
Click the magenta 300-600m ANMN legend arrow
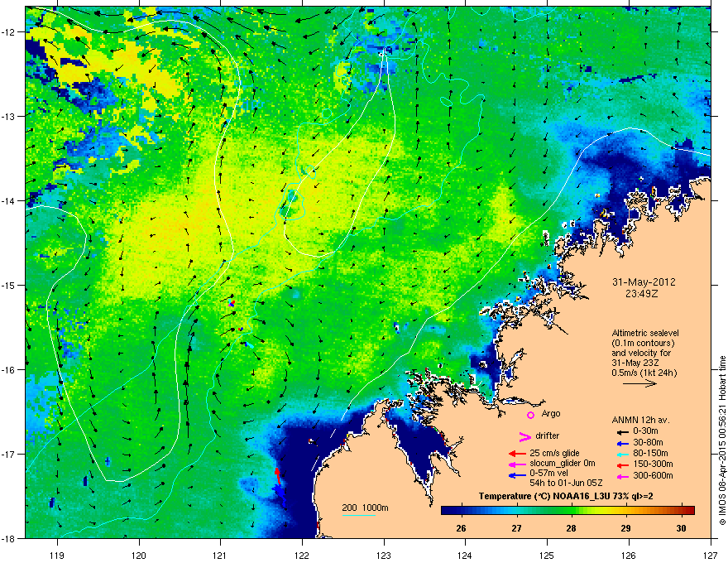(623, 476)
